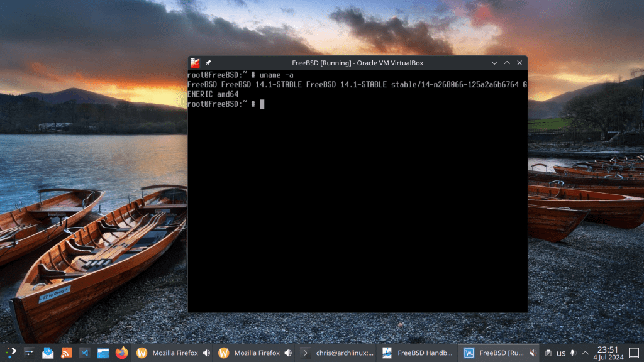Image resolution: width=644 pixels, height=362 pixels.
Task: Open the RSS feed reader icon
Action: (67, 353)
